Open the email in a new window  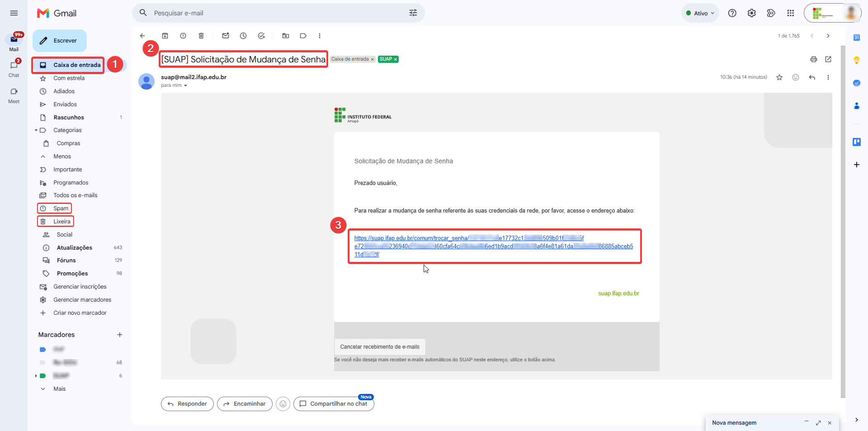(x=828, y=59)
